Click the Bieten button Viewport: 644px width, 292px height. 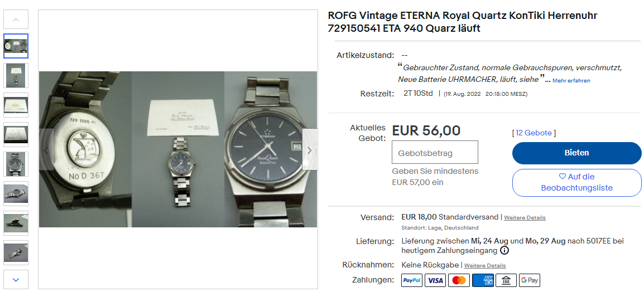pyautogui.click(x=576, y=153)
